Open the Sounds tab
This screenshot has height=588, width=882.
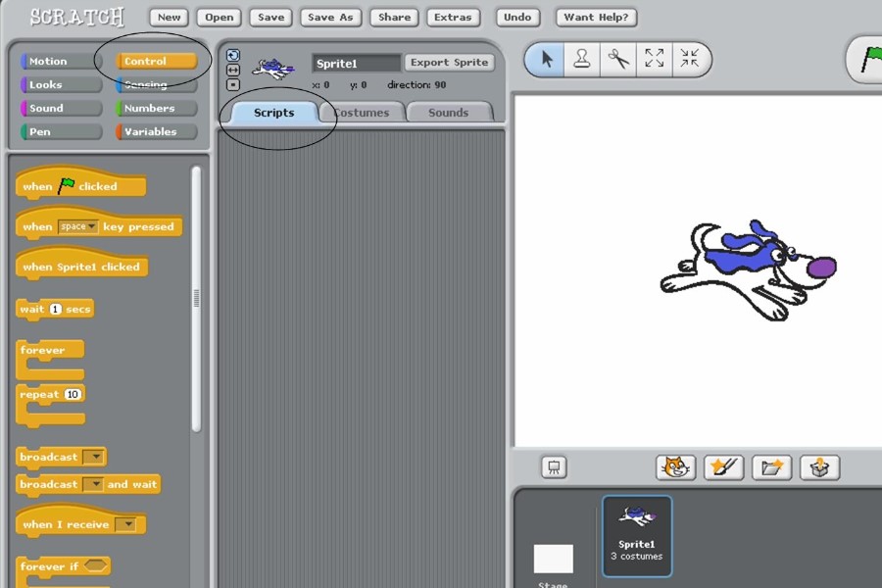448,113
